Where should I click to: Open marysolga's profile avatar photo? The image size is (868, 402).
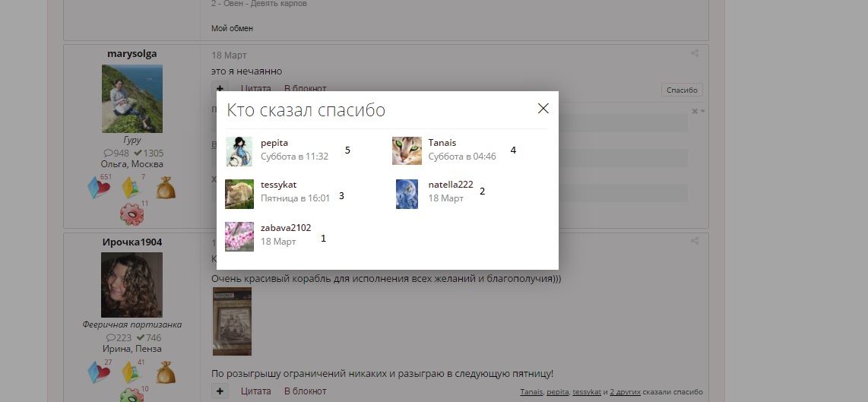click(131, 99)
